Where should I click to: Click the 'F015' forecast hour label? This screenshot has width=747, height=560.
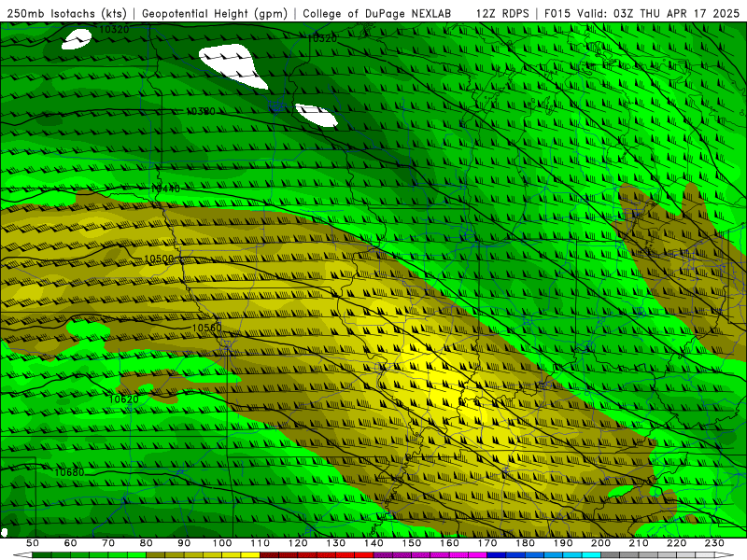coord(557,13)
